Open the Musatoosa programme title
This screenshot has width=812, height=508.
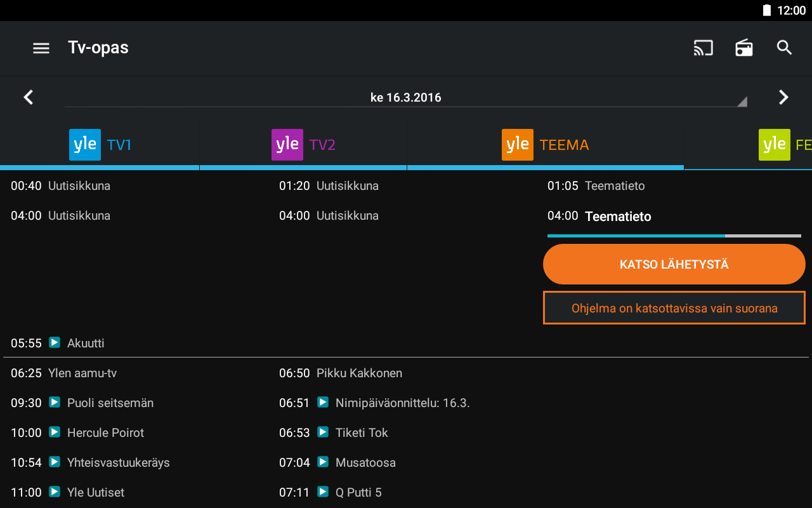[365, 463]
